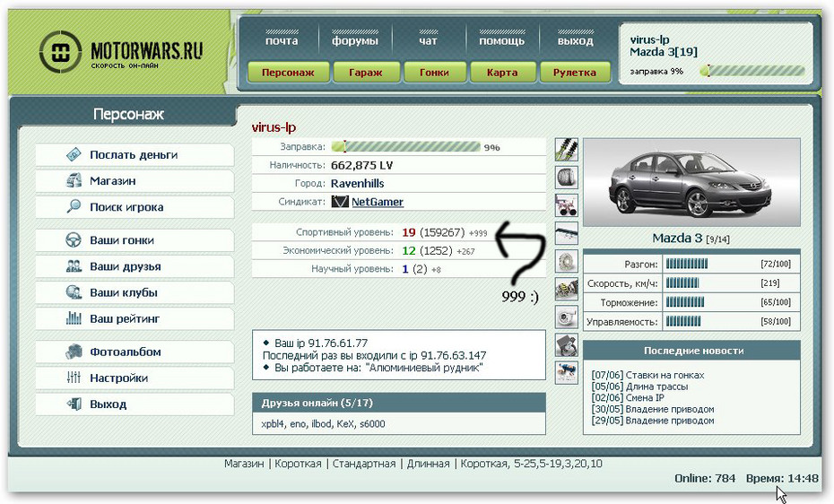
Task: Click the camera icon beside Фотоальбом
Action: click(x=74, y=352)
